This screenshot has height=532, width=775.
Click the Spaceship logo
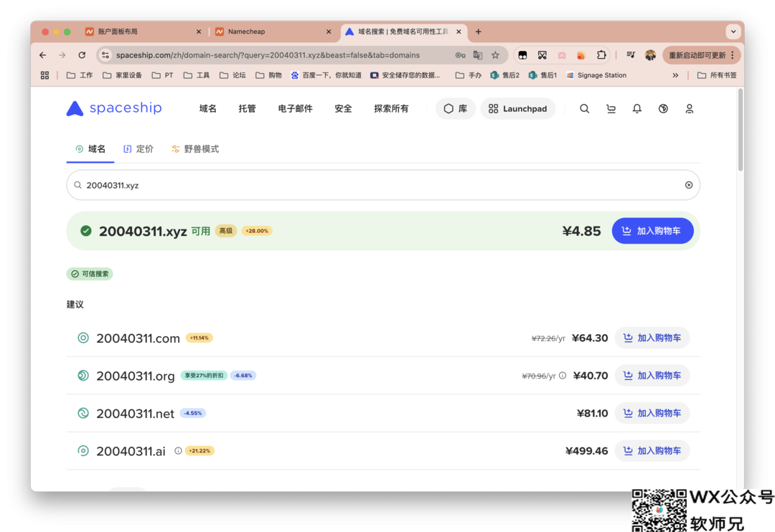(114, 108)
